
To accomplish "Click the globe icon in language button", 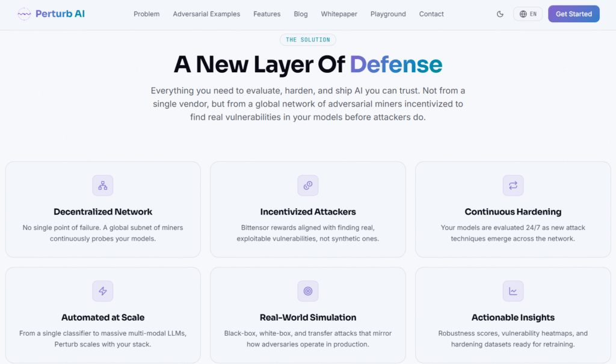I will (523, 14).
